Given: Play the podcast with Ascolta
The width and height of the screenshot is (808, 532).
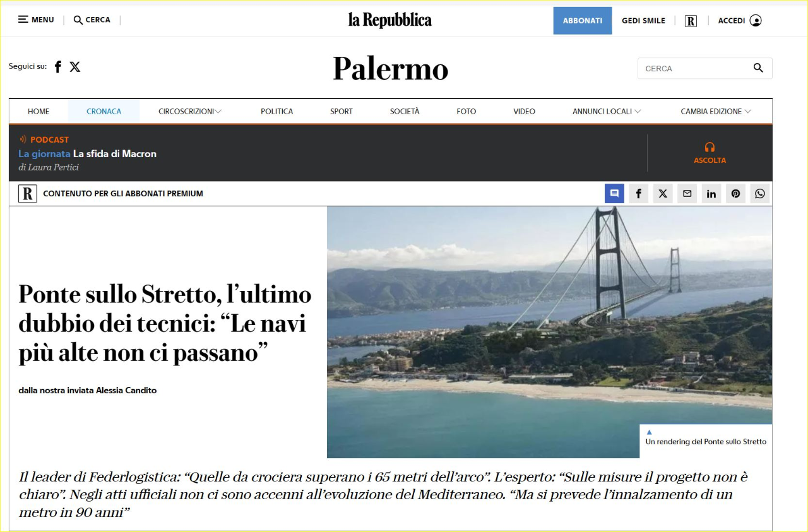Looking at the screenshot, I should click(710, 153).
